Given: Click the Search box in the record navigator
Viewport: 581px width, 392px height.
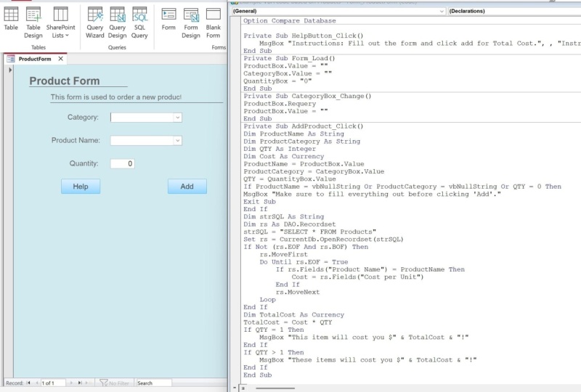Looking at the screenshot, I should pos(154,383).
